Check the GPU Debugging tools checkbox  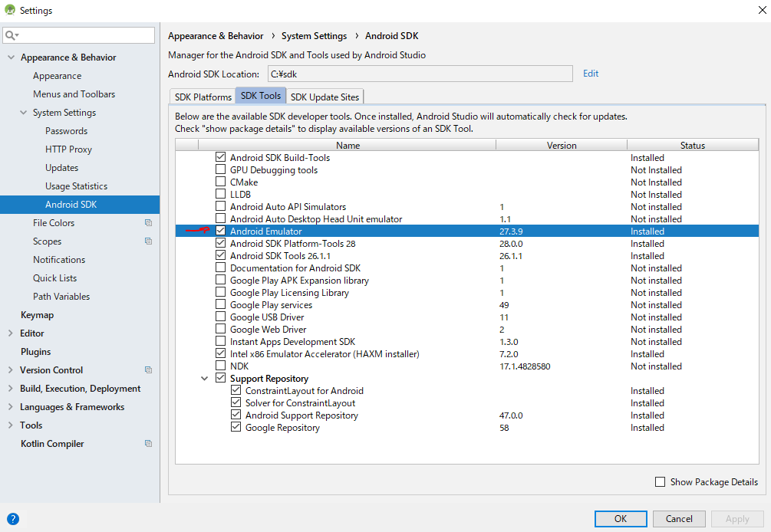(220, 169)
